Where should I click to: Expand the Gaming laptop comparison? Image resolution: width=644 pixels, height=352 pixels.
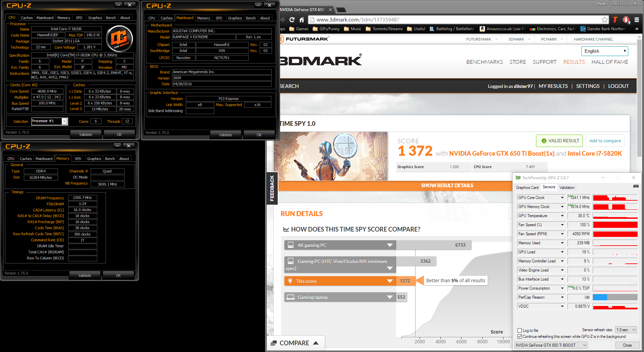click(390, 297)
